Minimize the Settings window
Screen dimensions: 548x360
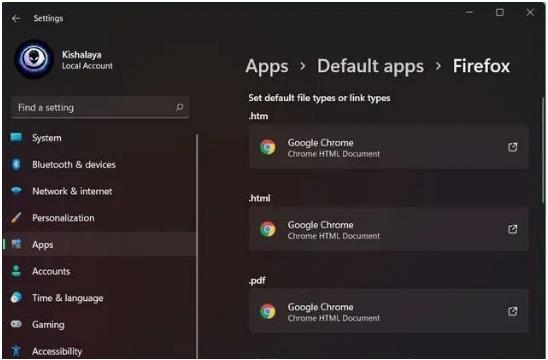coord(469,13)
